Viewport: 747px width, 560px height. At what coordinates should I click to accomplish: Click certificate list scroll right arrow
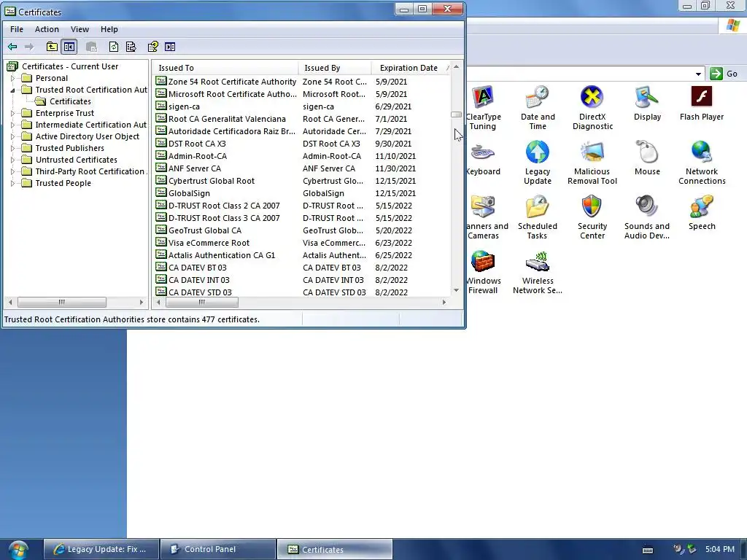[444, 302]
